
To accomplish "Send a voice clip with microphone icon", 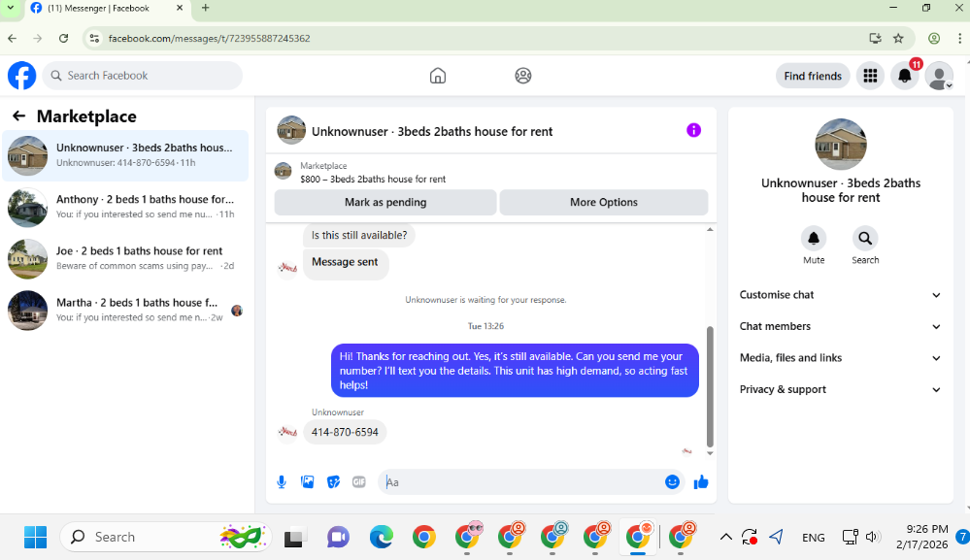I will (x=282, y=482).
